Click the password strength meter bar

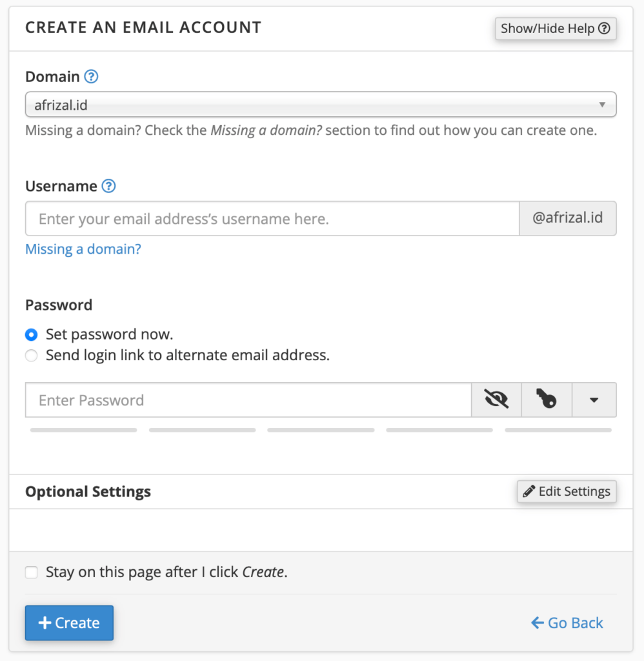321,430
